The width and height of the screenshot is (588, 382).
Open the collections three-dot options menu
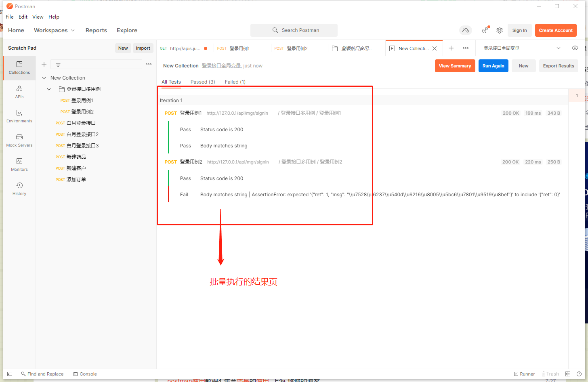(149, 64)
